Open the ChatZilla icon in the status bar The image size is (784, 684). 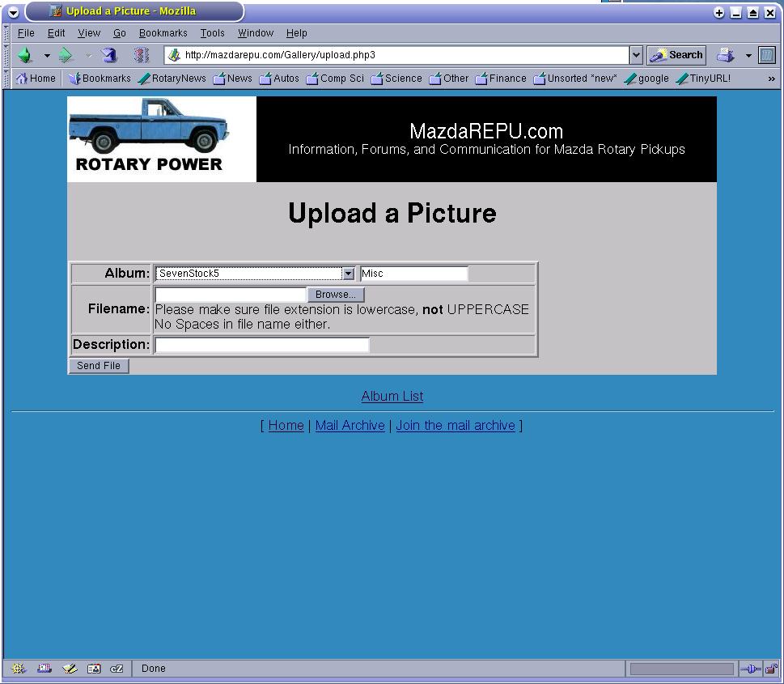[117, 669]
